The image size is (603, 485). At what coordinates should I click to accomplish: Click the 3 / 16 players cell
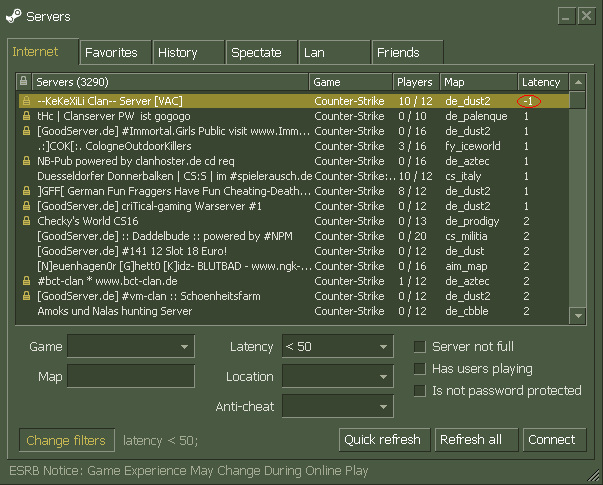coord(412,146)
